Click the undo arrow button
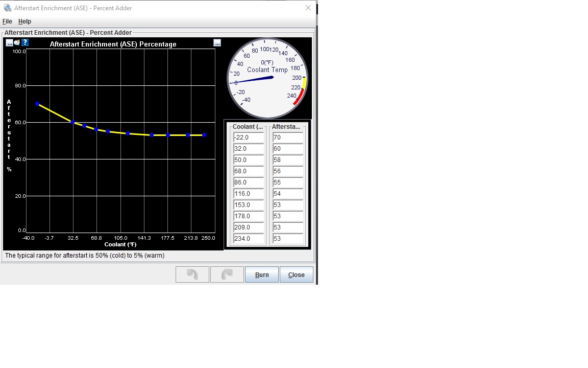588x368 pixels. (192, 274)
